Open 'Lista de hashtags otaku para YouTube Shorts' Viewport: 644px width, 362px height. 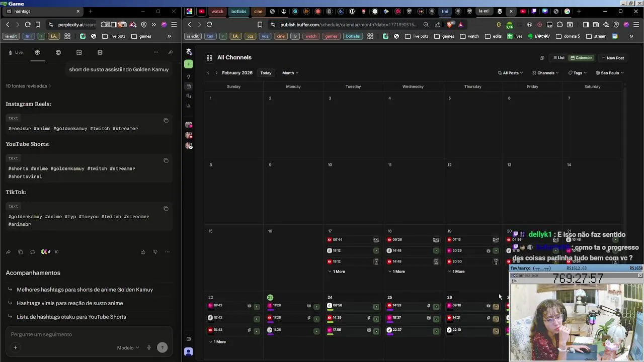[71, 317]
